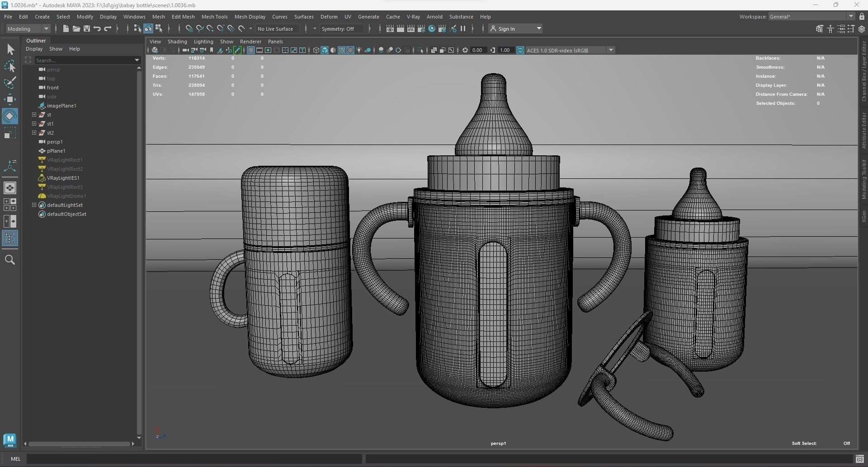The image size is (868, 467).
Task: Open Hypershade material editor icon
Action: click(432, 28)
